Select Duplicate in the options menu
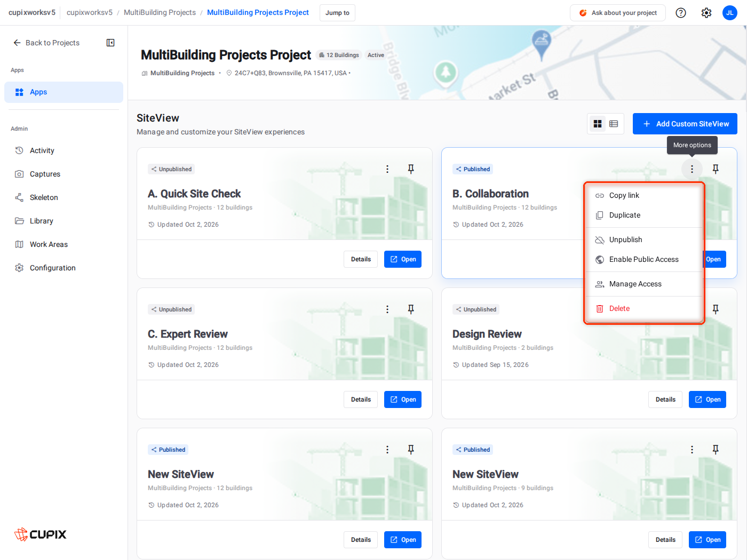Screen dimensions: 747x560 click(x=645, y=215)
